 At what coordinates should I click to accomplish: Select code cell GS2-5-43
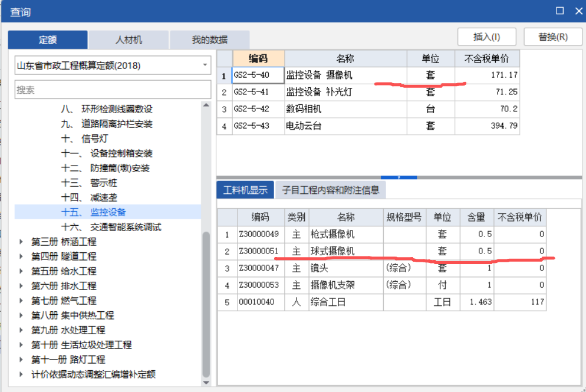coord(258,126)
